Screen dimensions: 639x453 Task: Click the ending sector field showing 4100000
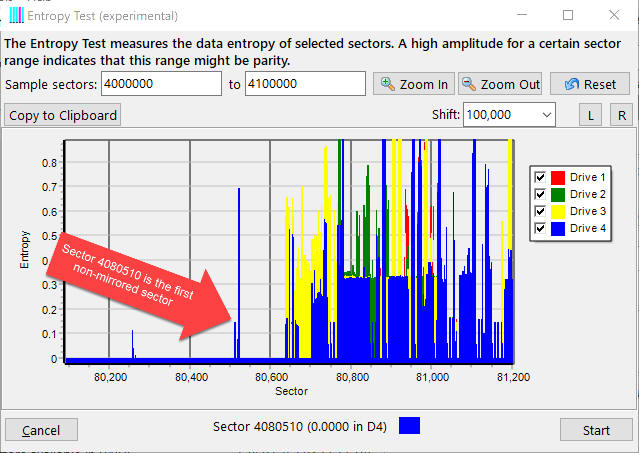coord(305,84)
